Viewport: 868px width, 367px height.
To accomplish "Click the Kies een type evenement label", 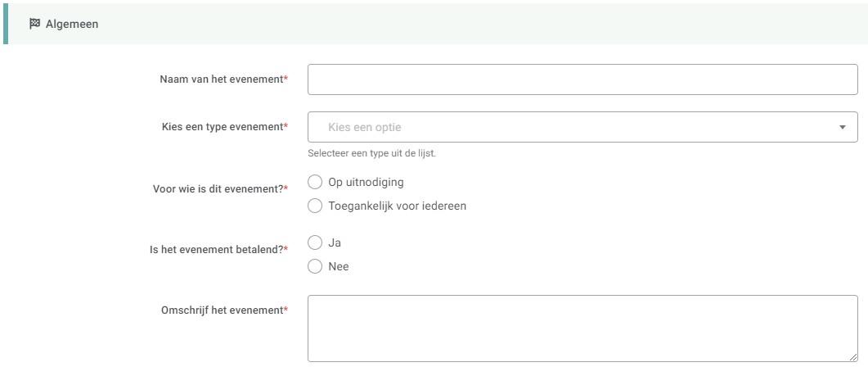I will (x=222, y=127).
